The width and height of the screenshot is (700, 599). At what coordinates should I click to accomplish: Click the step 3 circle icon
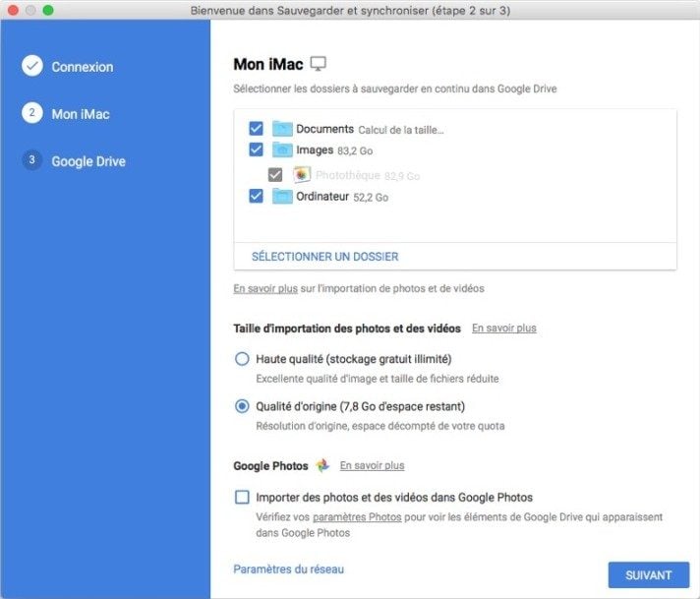pyautogui.click(x=32, y=160)
